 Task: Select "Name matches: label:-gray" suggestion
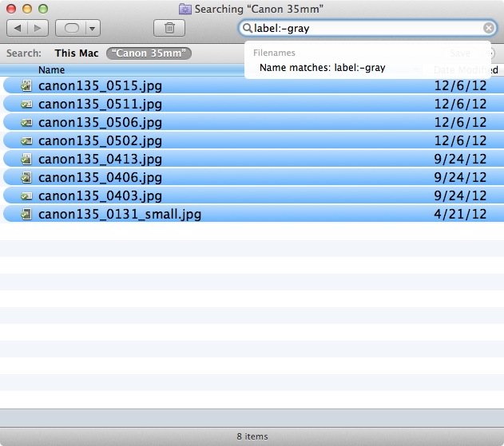[x=323, y=68]
